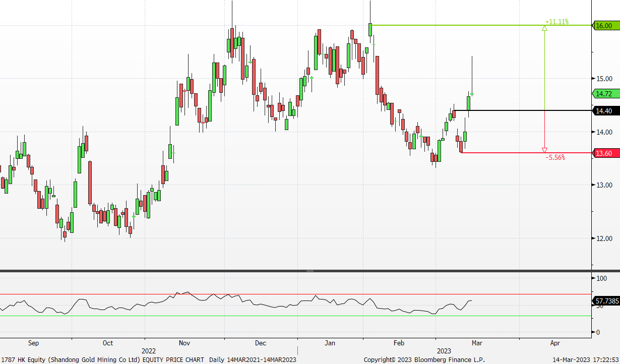Click the Oct month label
Screen dimensions: 620x364
point(108,343)
